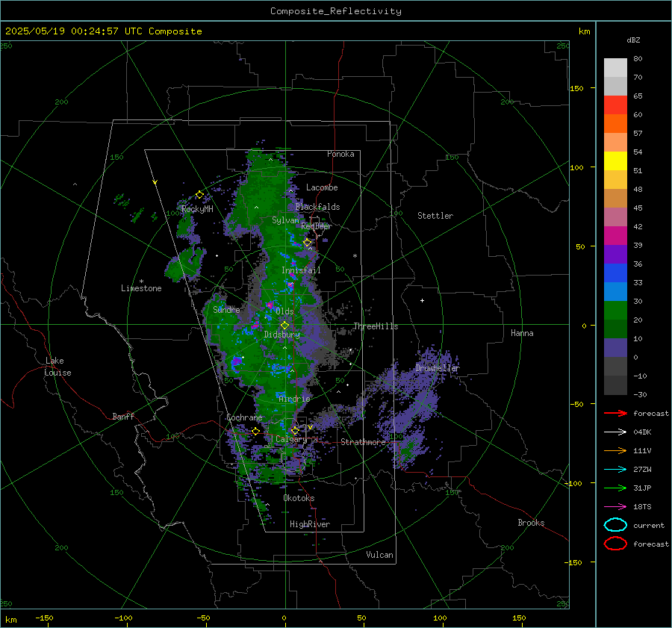
Task: Click the red forecast arrow legend icon
Action: click(x=615, y=413)
